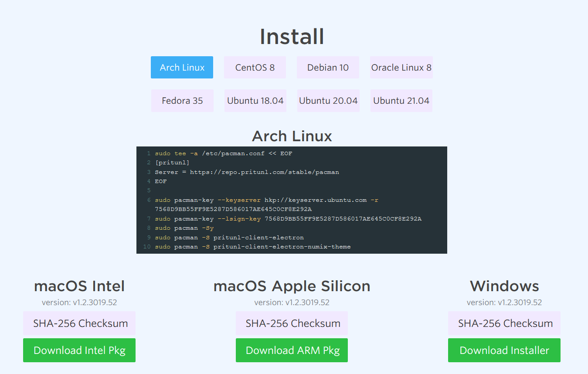Switch to CentOS 8 instructions

pyautogui.click(x=255, y=68)
